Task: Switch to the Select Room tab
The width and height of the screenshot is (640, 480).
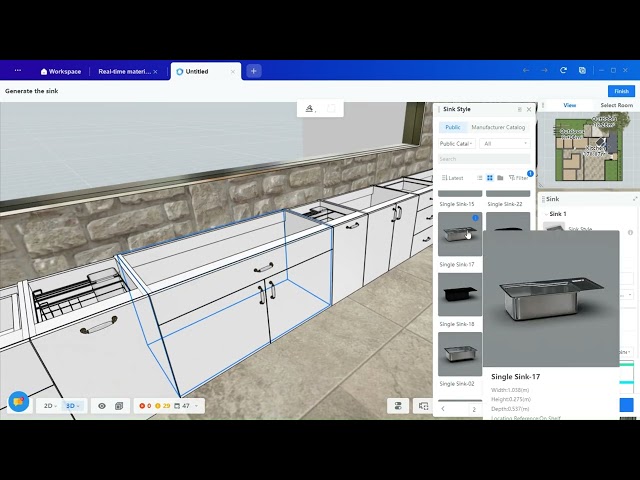Action: tap(616, 105)
